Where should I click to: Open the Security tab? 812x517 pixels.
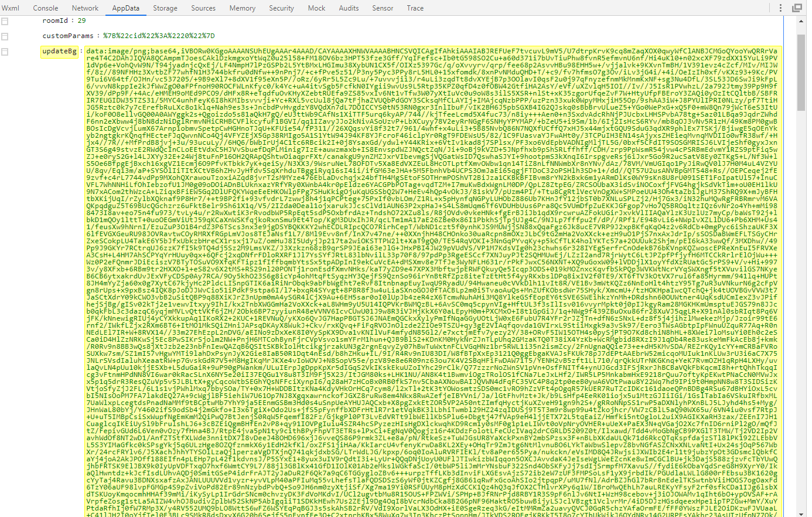point(281,8)
